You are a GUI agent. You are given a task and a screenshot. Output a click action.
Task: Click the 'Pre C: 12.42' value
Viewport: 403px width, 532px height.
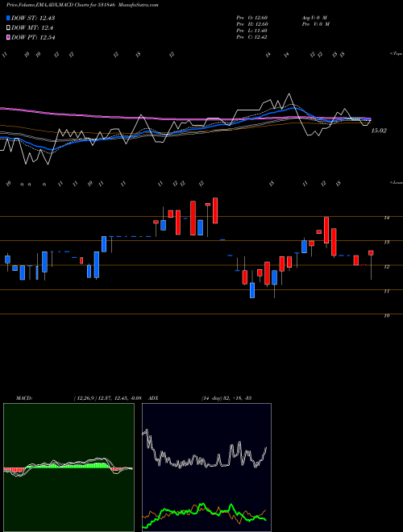pyautogui.click(x=252, y=37)
